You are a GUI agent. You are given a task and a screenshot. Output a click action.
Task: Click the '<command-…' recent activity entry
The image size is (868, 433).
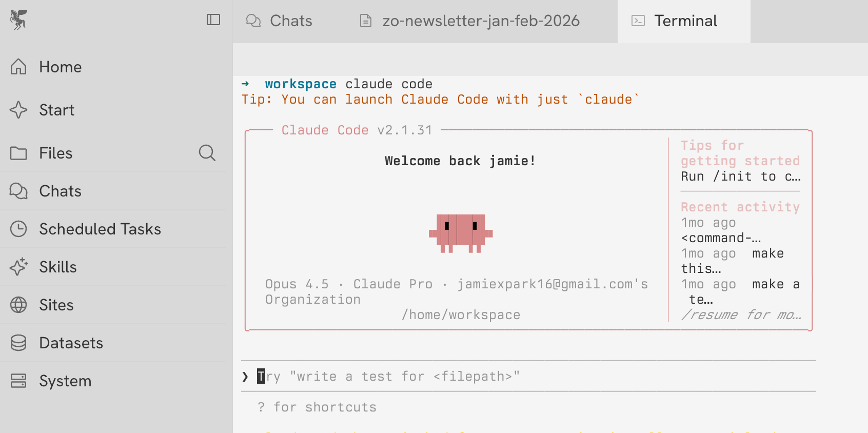click(721, 238)
